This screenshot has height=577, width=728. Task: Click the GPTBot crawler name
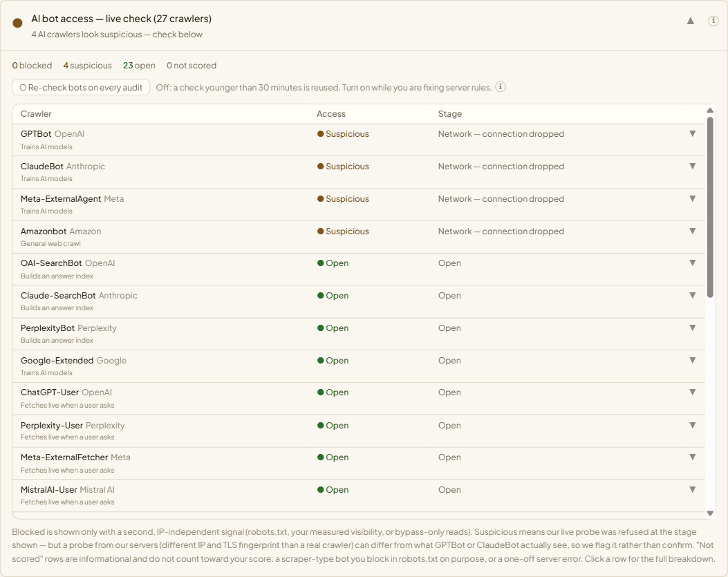coord(36,133)
